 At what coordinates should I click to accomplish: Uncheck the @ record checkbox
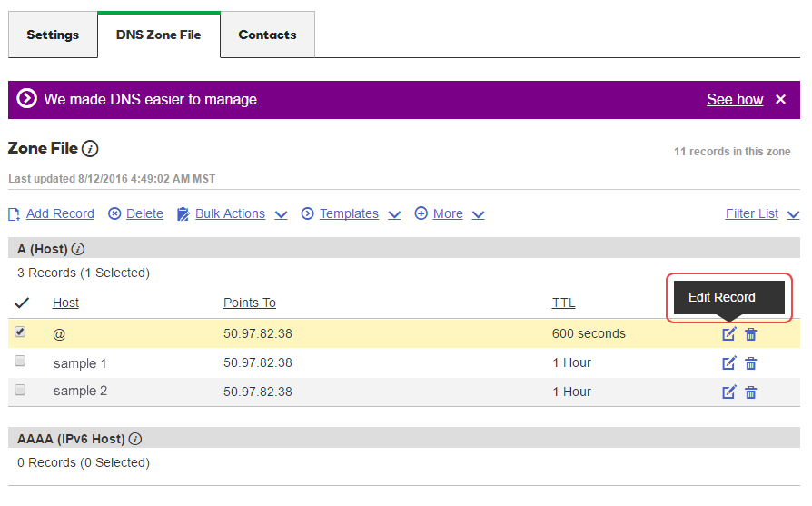pos(20,332)
